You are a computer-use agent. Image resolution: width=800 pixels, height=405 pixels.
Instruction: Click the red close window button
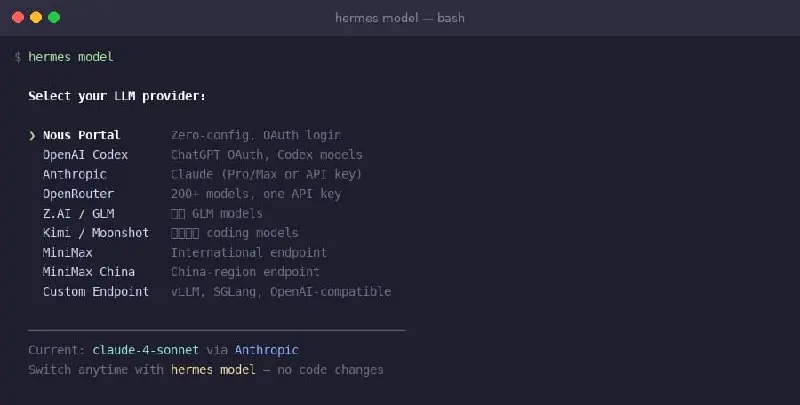[18, 17]
